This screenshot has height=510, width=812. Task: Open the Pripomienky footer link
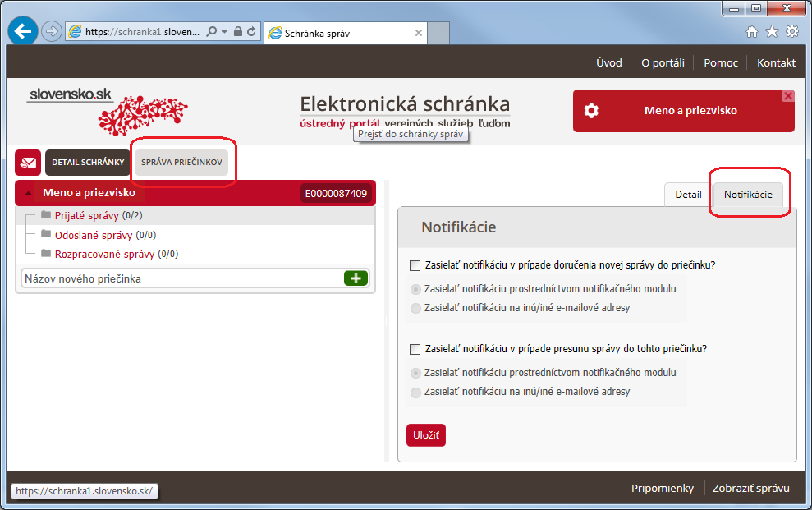coord(663,489)
